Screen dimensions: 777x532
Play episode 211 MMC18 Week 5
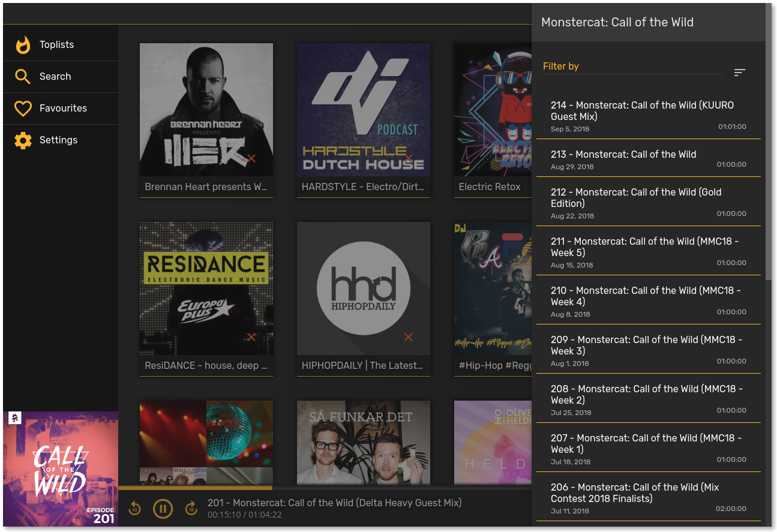(648, 251)
